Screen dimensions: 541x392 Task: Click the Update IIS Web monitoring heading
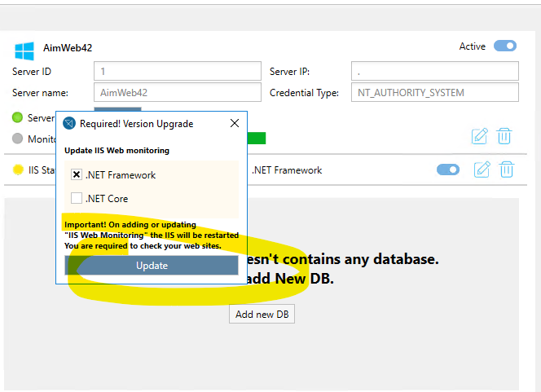click(117, 151)
